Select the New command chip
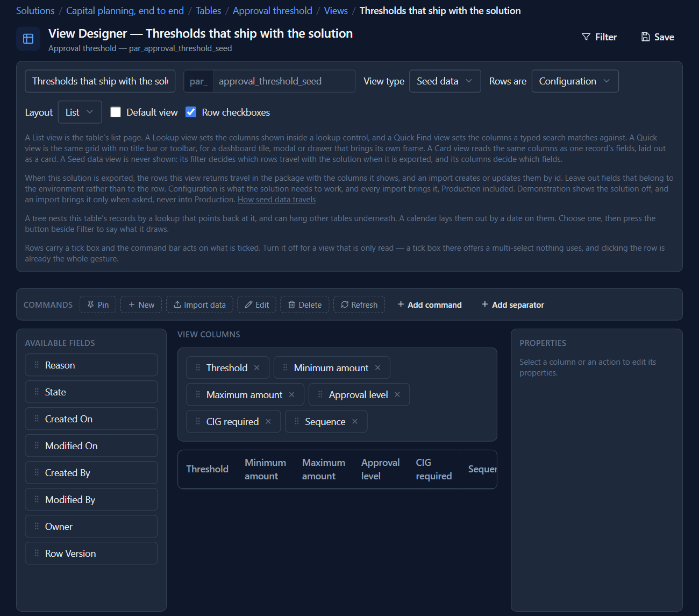The height and width of the screenshot is (616, 699). (x=141, y=305)
